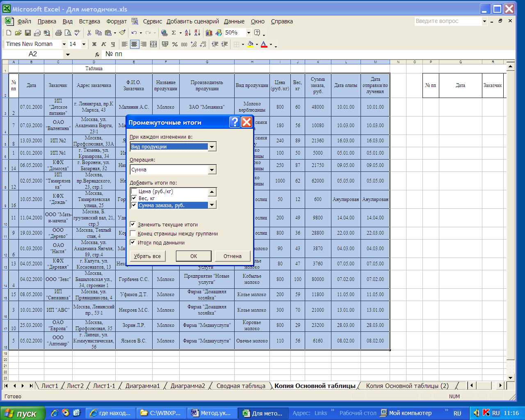Expand Borders dropdown arrow
The height and width of the screenshot is (420, 525).
point(243,44)
